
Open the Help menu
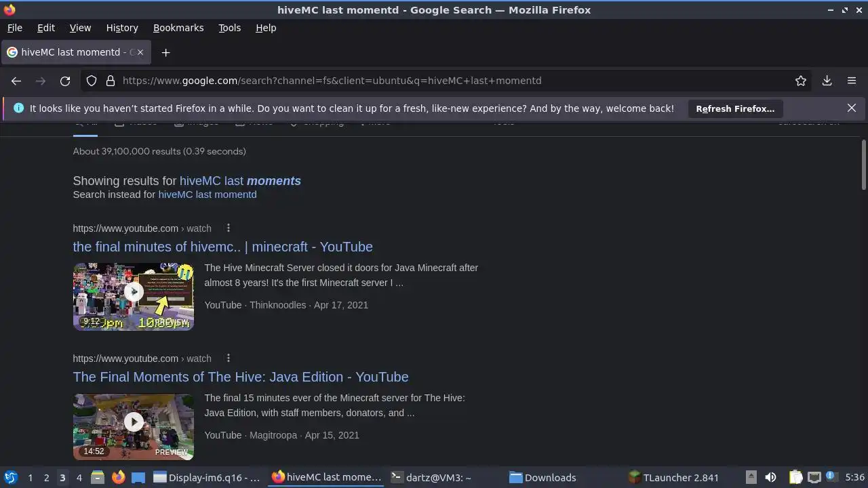266,28
